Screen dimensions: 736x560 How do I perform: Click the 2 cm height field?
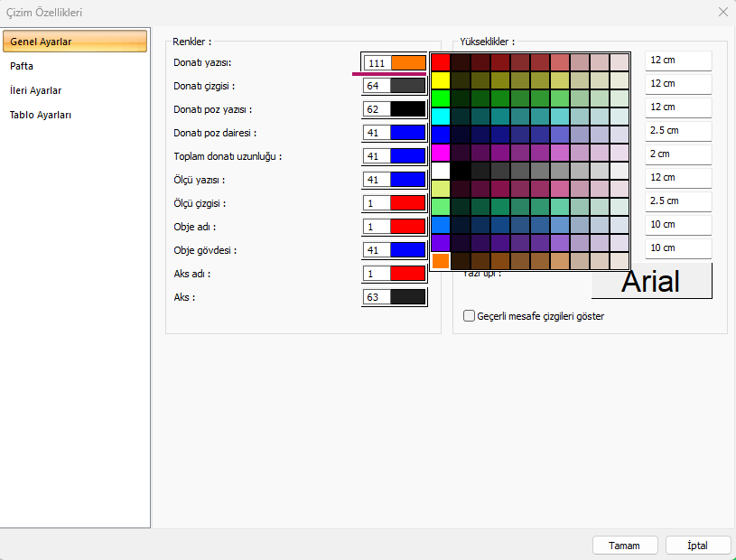tap(678, 154)
